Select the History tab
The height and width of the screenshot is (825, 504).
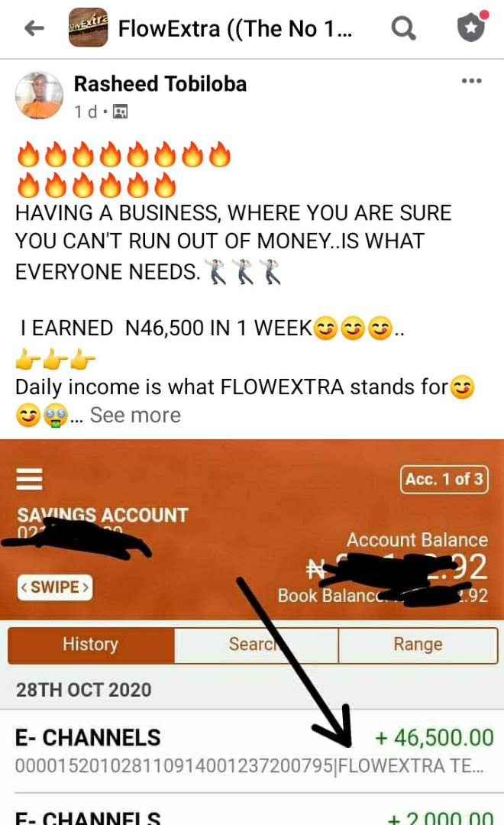click(91, 645)
